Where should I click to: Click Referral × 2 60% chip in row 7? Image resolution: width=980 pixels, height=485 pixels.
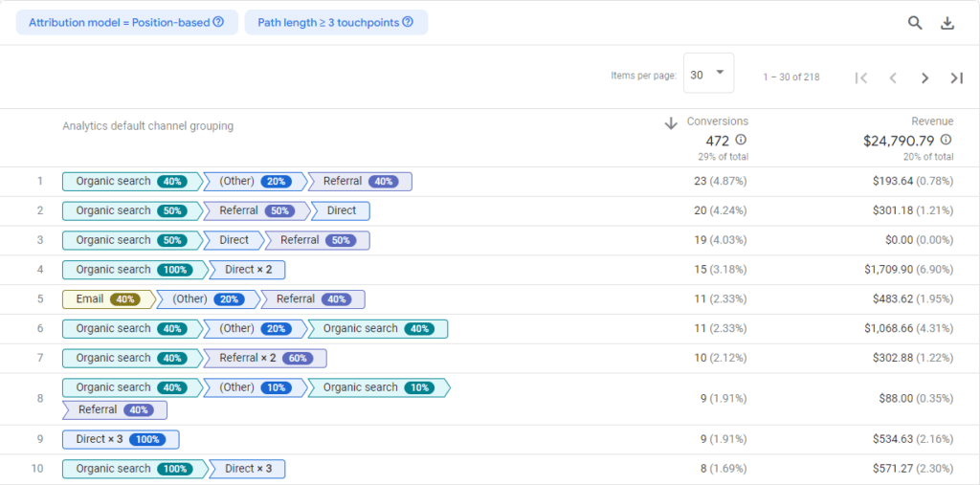pos(265,358)
